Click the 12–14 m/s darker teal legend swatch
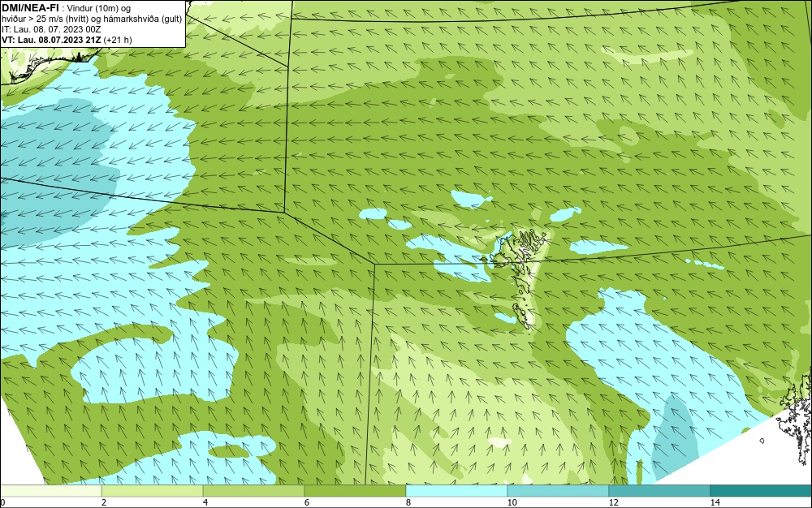The height and width of the screenshot is (508, 812). (659, 491)
